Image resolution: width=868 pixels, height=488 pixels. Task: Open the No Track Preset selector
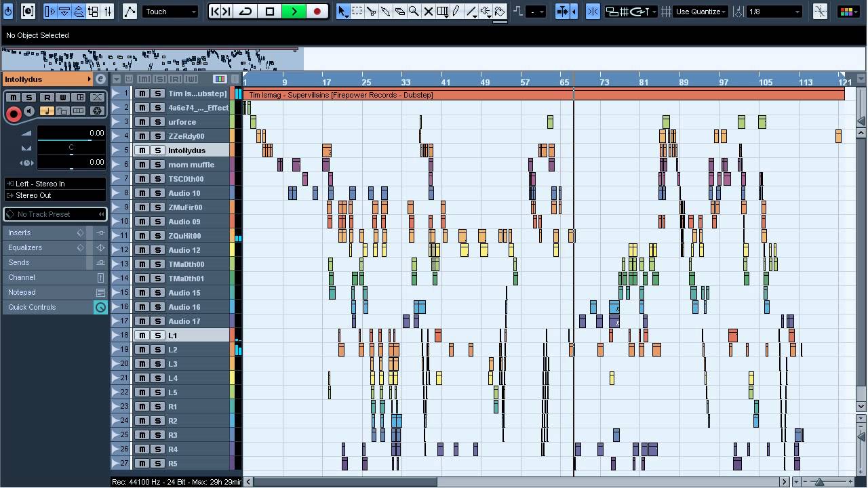point(56,214)
